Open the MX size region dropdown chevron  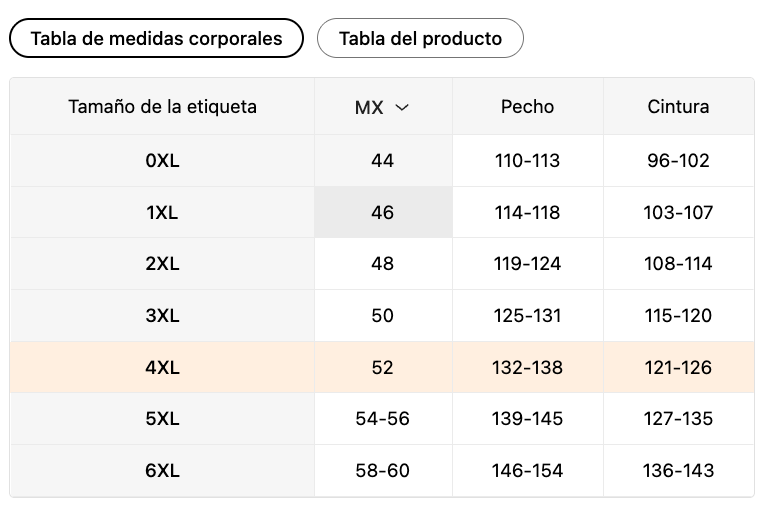401,107
